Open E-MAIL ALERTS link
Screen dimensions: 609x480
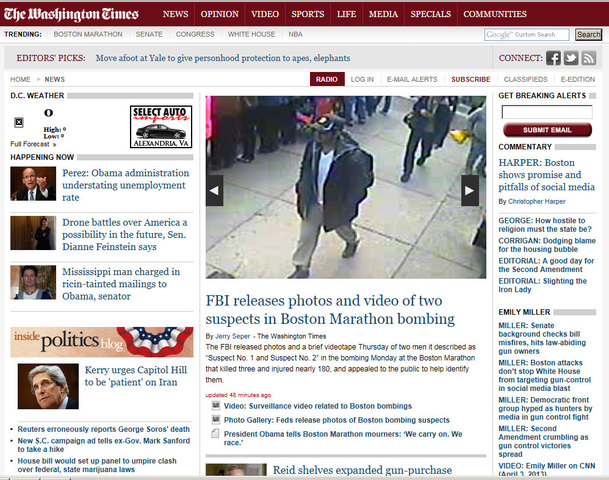coord(412,79)
